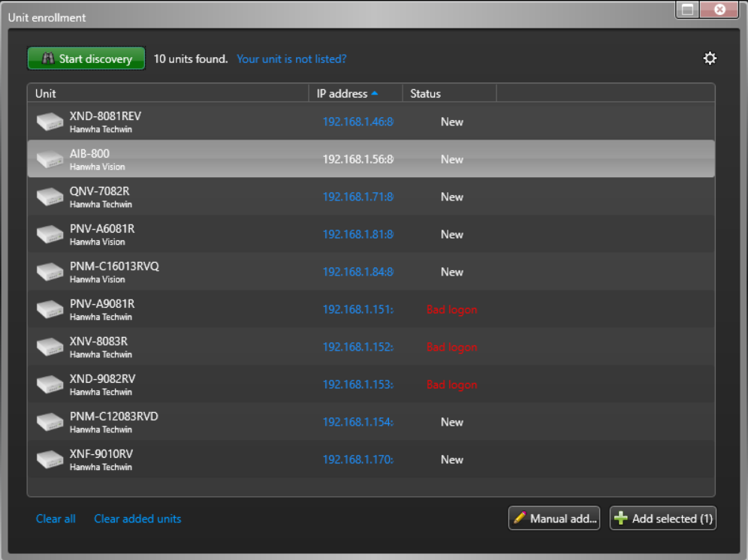Click Bad logon status for PNV-A9081R
Image resolution: width=748 pixels, height=560 pixels.
(x=452, y=309)
